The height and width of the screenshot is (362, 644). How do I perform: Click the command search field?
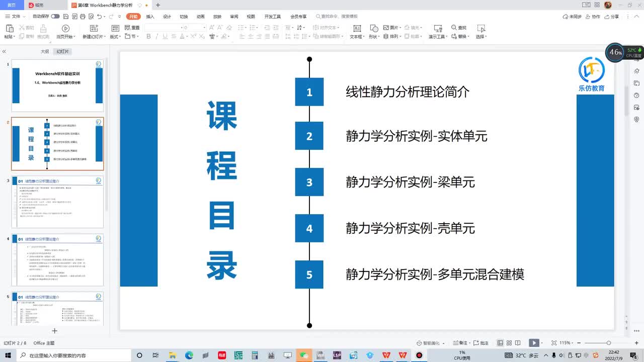(337, 17)
